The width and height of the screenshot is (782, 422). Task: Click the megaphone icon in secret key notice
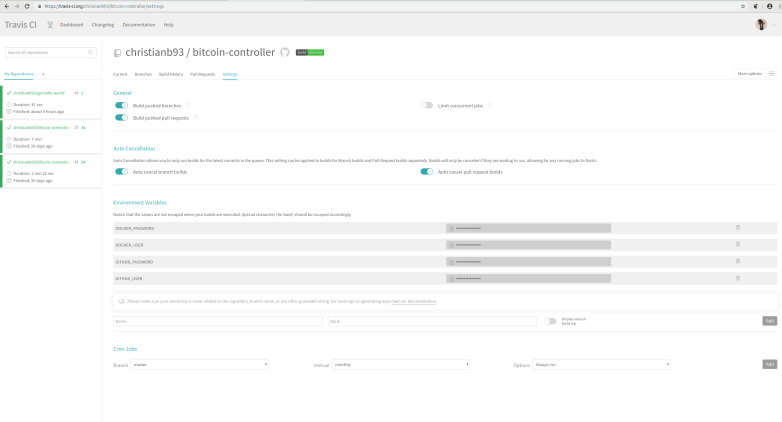[121, 301]
